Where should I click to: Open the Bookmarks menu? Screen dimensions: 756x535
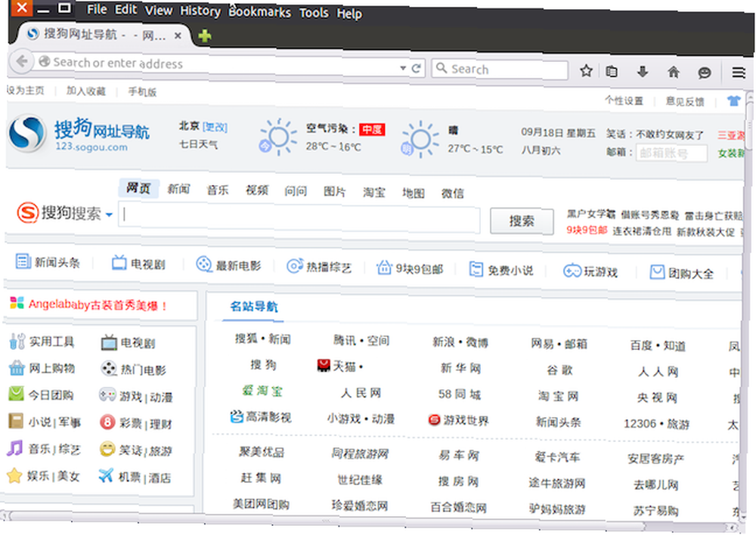[x=259, y=12]
